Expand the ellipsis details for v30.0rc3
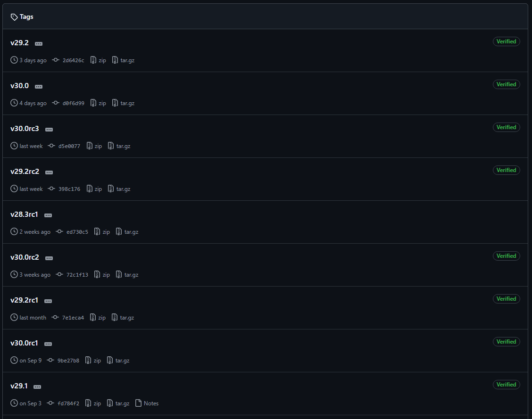 (49, 129)
